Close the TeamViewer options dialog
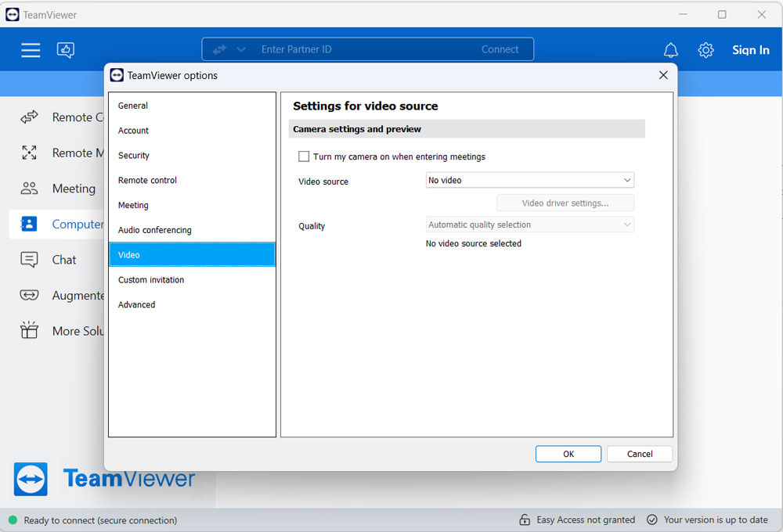 click(x=663, y=75)
